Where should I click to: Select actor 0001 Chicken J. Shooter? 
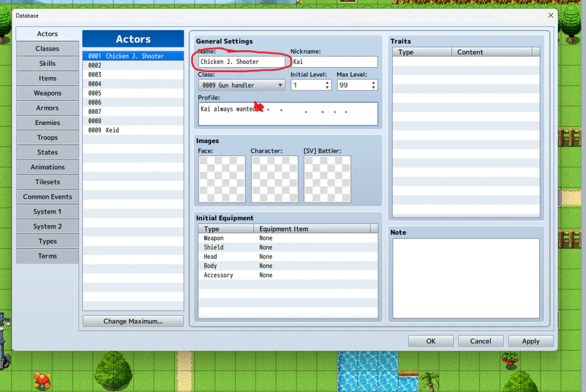tap(133, 56)
